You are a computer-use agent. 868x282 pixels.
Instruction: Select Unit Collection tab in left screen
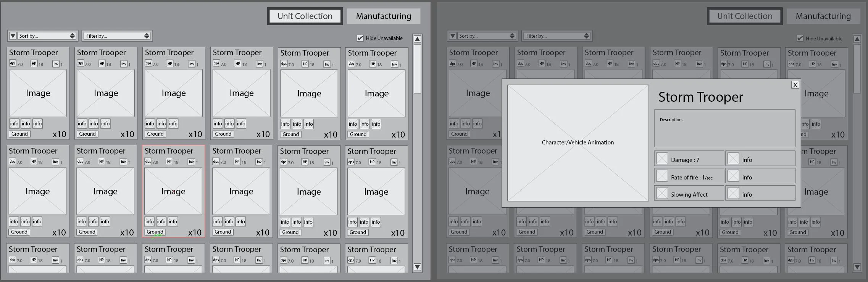(x=305, y=16)
